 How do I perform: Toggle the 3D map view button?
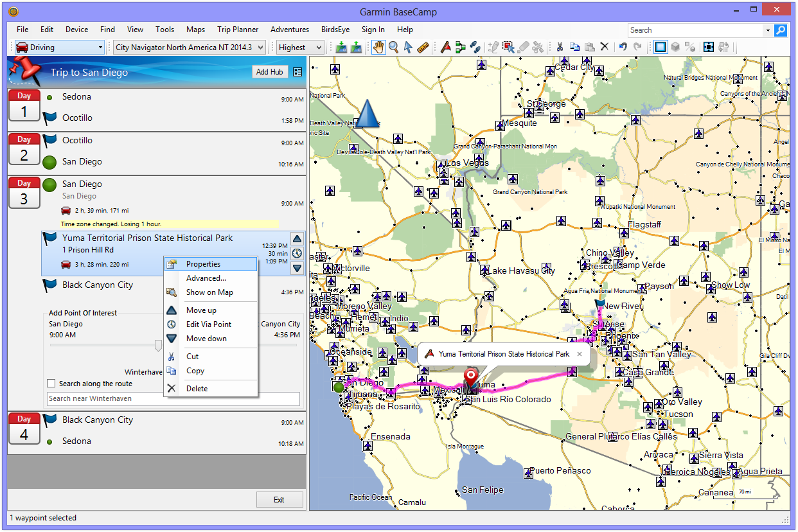click(x=675, y=47)
